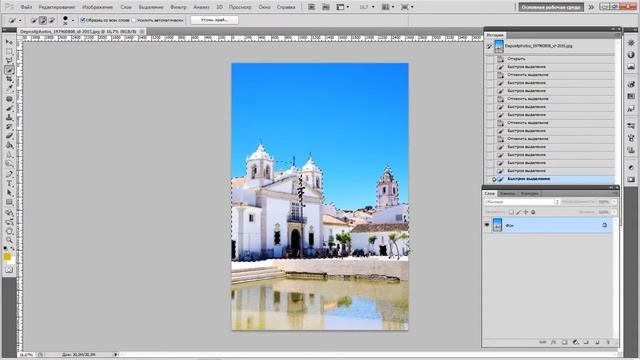Toggle lock all in Layers panel
The height and width of the screenshot is (360, 640).
533,212
